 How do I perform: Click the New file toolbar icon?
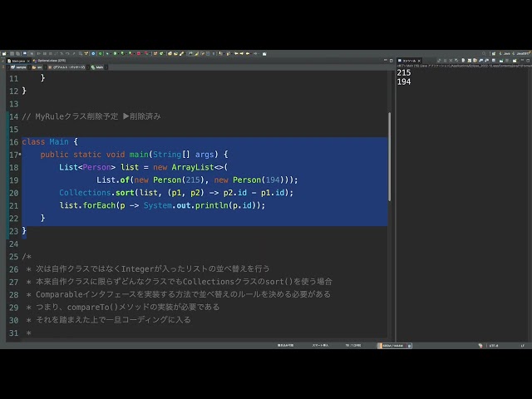pos(3,53)
